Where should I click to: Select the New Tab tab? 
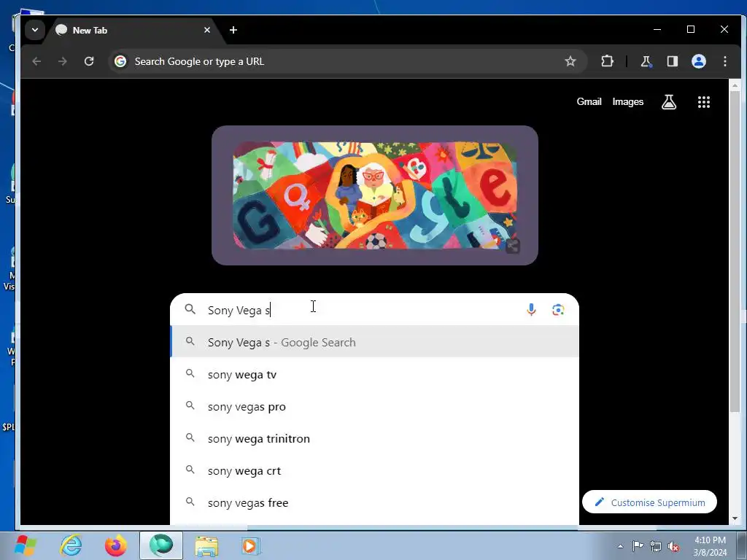(133, 30)
